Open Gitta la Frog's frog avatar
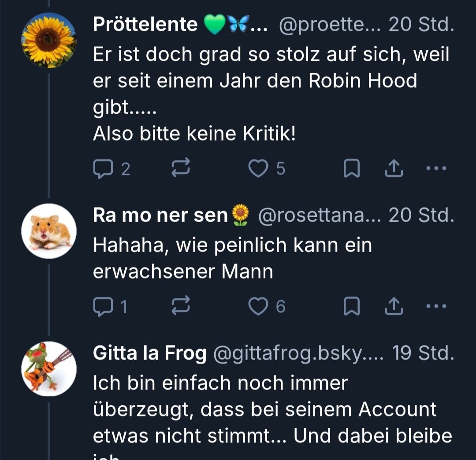476x460 pixels. 49,369
